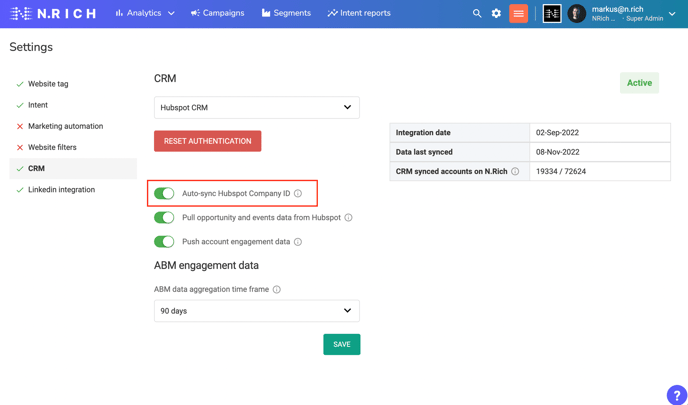Click info icon beside Pull opportunity data
The height and width of the screenshot is (405, 688).
348,218
